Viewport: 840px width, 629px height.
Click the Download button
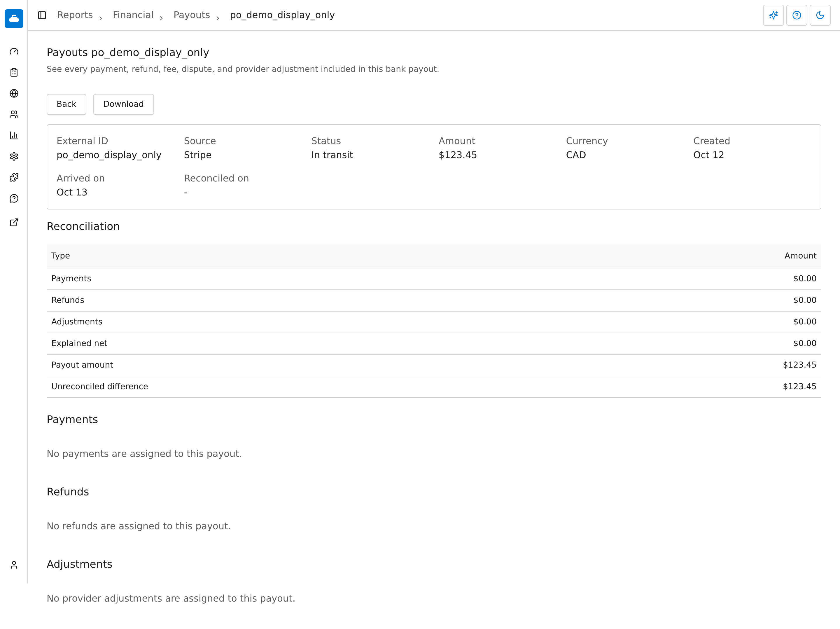(x=123, y=104)
